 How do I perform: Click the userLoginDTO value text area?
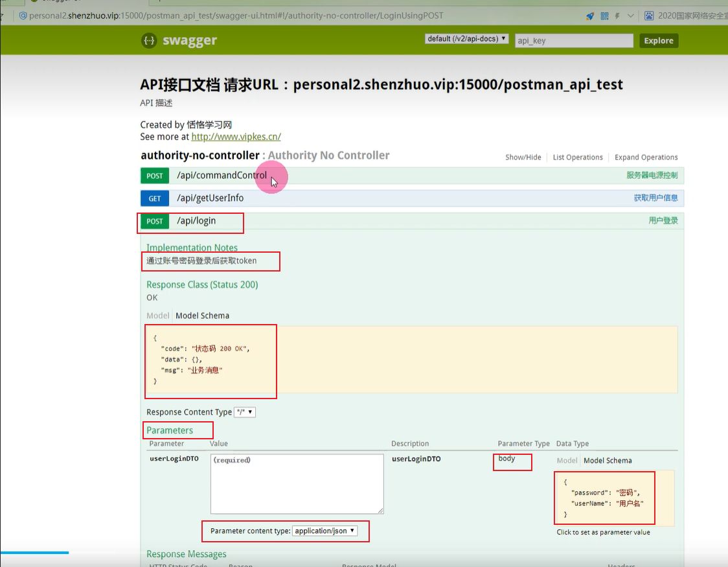point(297,483)
